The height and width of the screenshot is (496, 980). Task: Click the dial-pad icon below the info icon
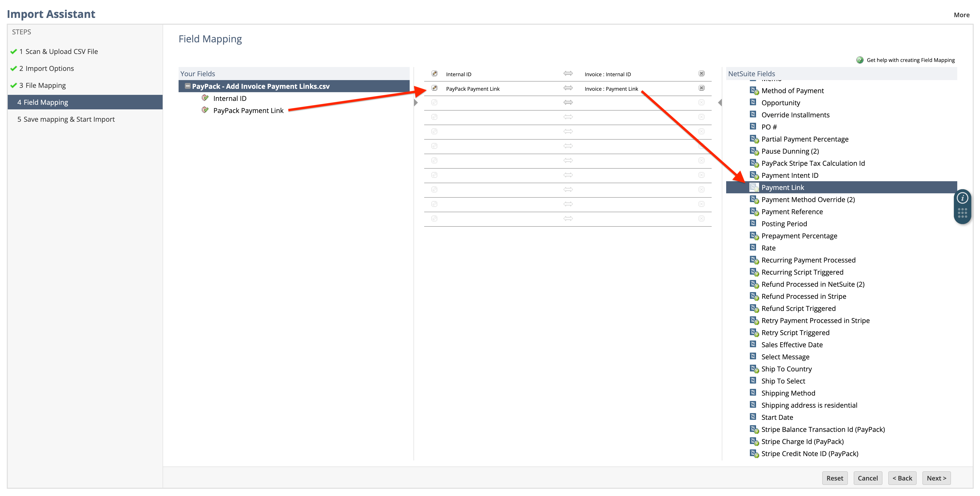(x=963, y=213)
